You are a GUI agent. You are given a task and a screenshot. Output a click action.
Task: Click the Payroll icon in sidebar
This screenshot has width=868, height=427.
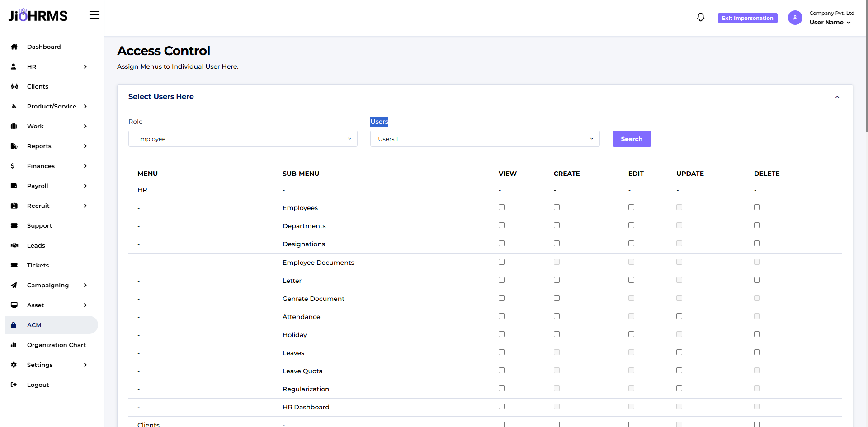tap(14, 186)
